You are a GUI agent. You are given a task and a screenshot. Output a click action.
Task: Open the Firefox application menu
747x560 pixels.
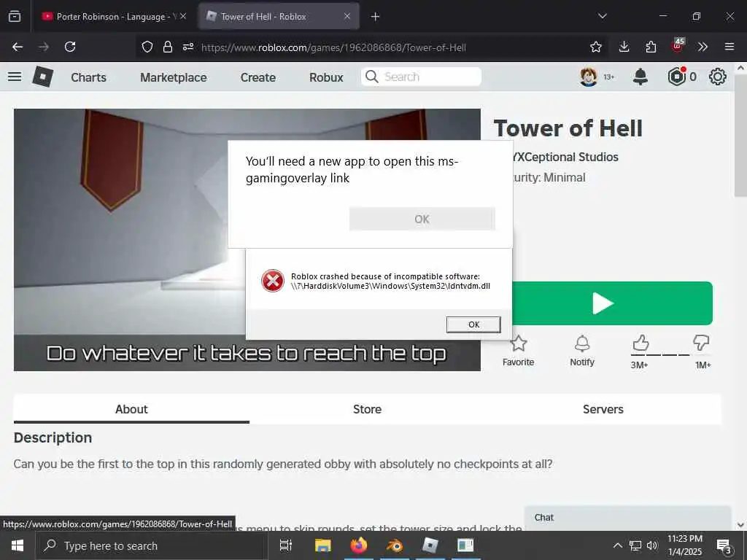tap(729, 47)
